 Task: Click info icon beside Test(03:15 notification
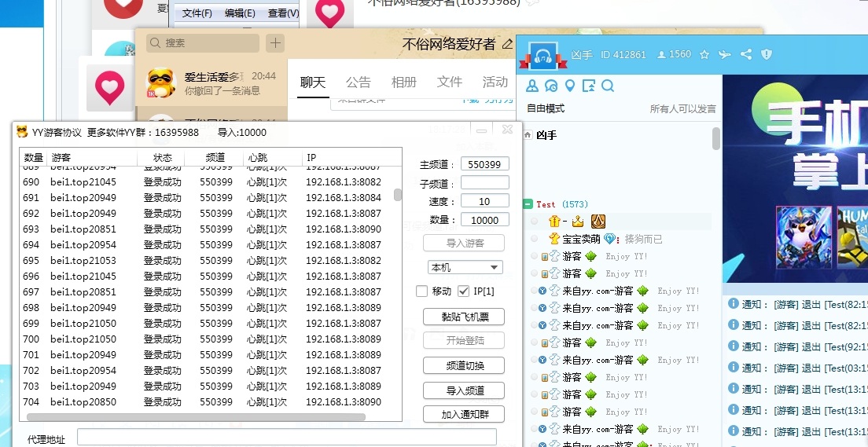pos(733,367)
